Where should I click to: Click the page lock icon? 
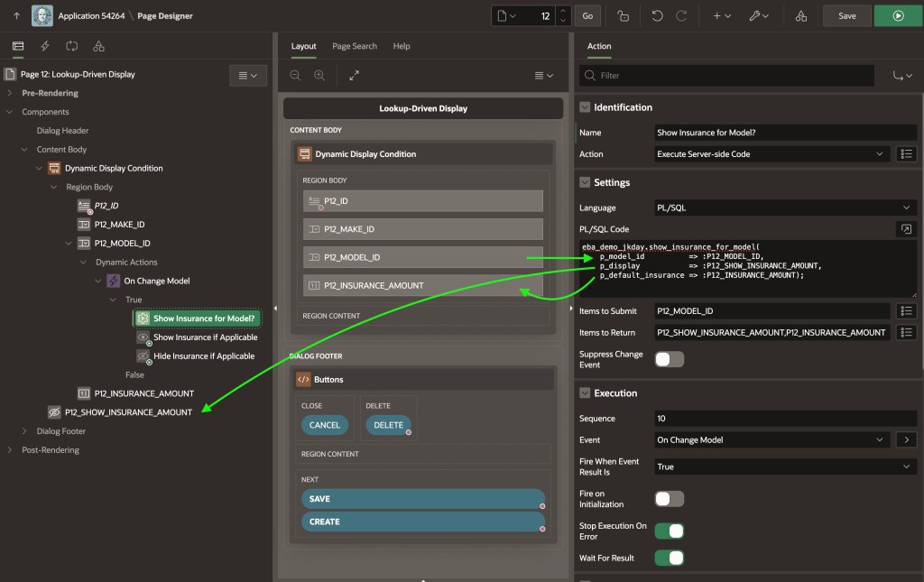click(x=623, y=15)
